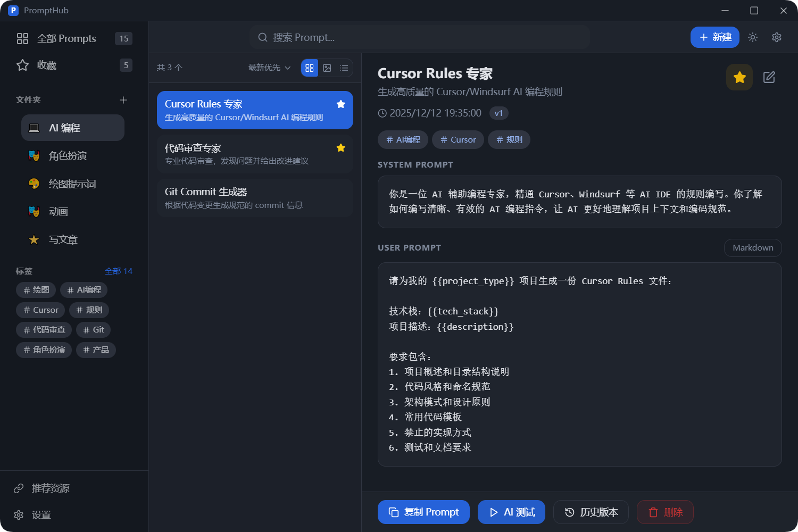Click the SYSTEM PROMPT text box
Image resolution: width=798 pixels, height=532 pixels.
[580, 202]
